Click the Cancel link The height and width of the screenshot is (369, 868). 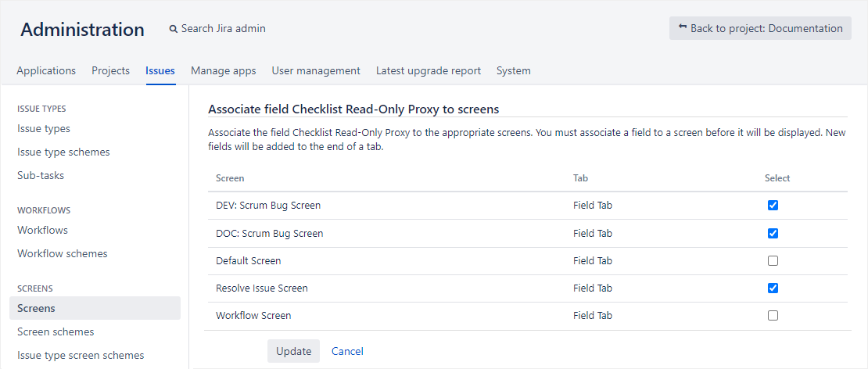[347, 351]
